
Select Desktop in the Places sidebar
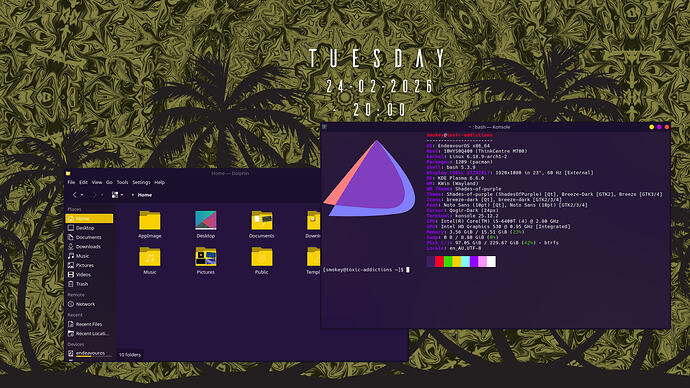pyautogui.click(x=89, y=228)
